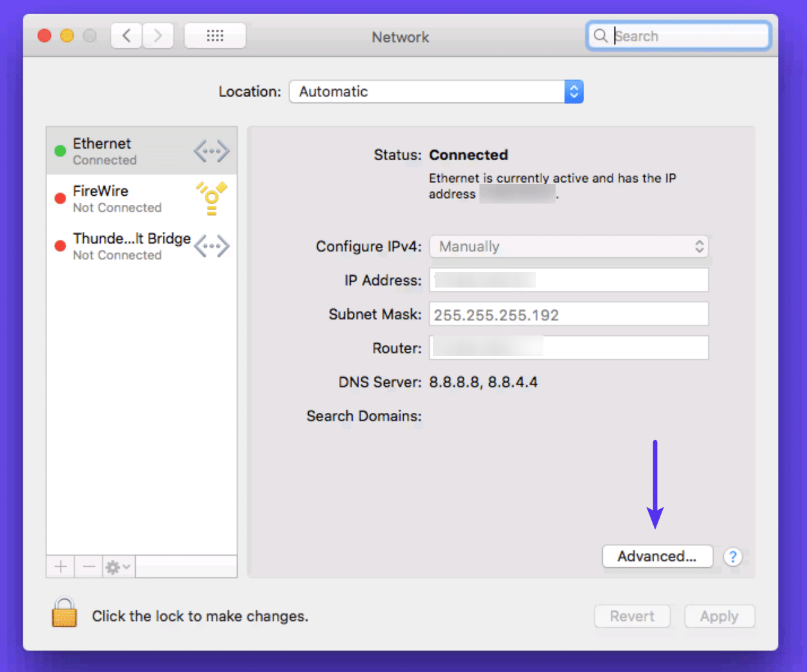This screenshot has height=672, width=807.
Task: Click the Revert button
Action: (632, 616)
